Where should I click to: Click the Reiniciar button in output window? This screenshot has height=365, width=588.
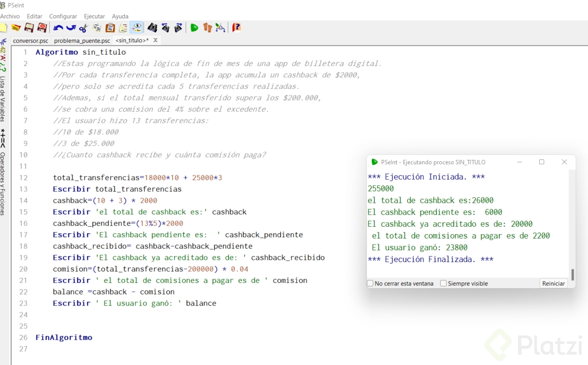[x=553, y=283]
